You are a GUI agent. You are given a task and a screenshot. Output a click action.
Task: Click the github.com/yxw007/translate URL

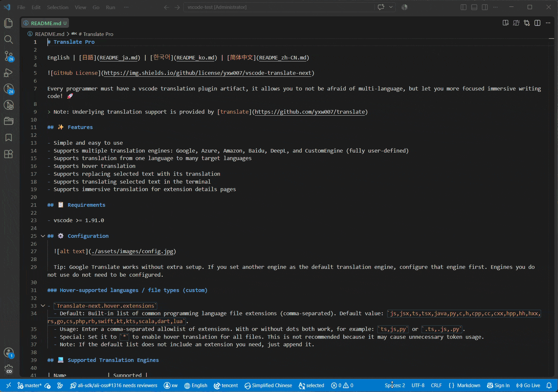point(310,112)
